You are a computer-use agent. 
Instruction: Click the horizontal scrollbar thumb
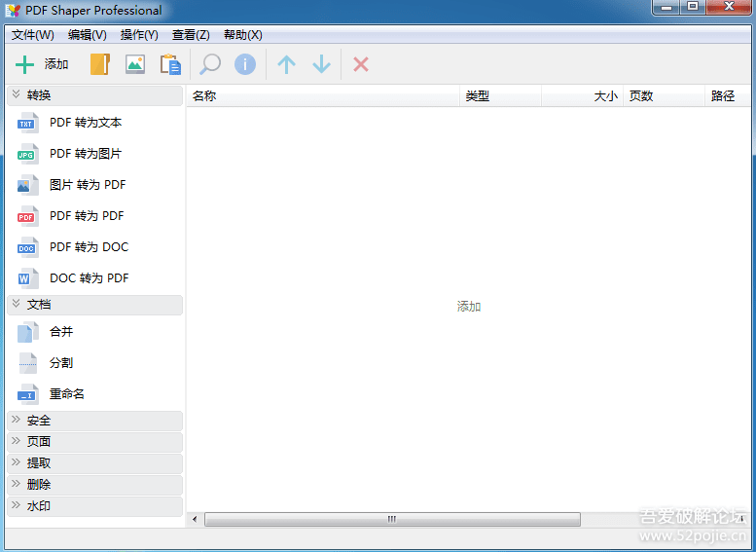(392, 520)
